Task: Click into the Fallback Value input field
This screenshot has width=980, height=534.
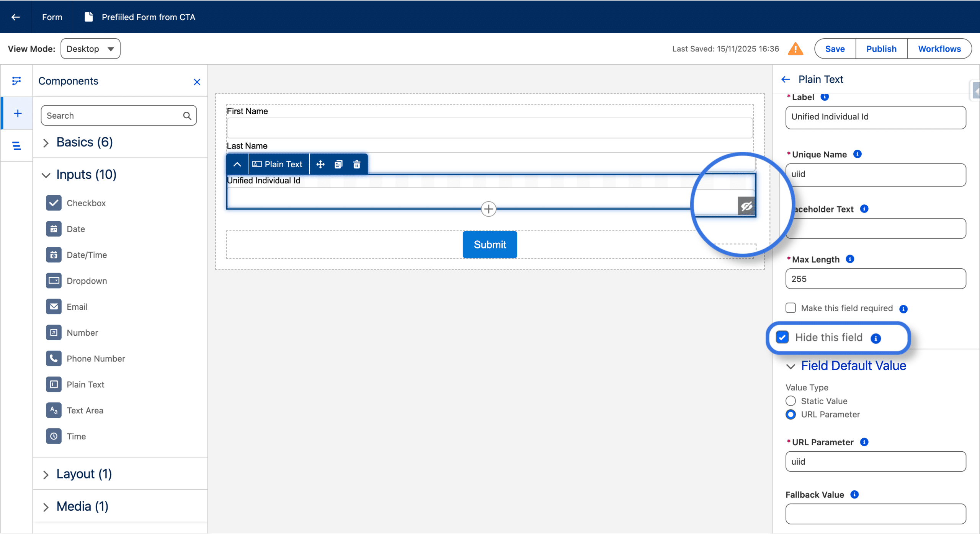Action: 875,514
